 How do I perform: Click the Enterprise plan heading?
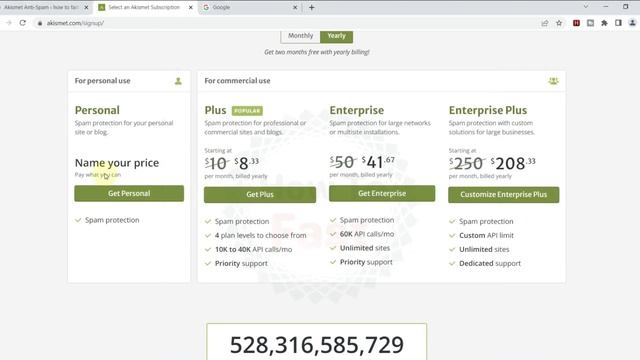[x=357, y=110]
